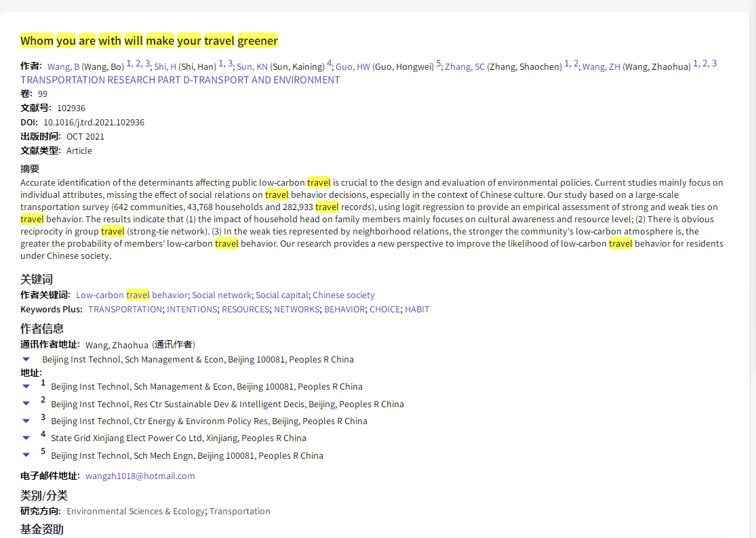Select TRANSPORTATION Keywords Plus link
This screenshot has height=538, width=756.
click(x=125, y=309)
